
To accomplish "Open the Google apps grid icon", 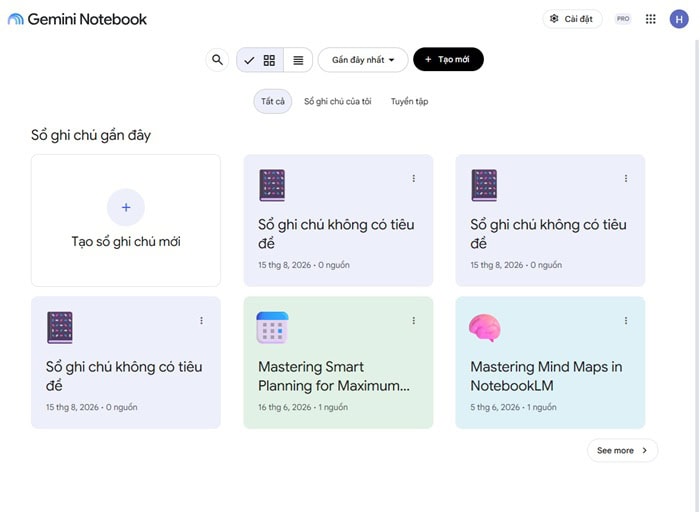I will 650,19.
